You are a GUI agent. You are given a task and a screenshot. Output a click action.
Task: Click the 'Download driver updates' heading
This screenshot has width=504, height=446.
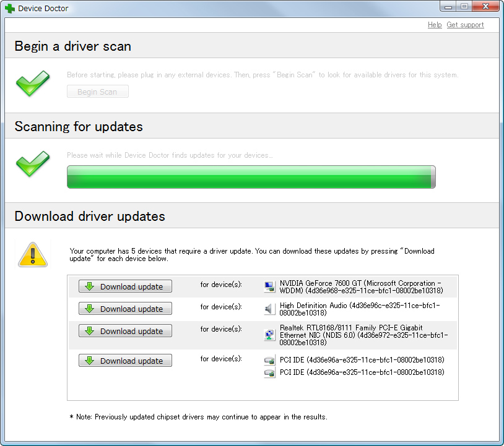(90, 216)
